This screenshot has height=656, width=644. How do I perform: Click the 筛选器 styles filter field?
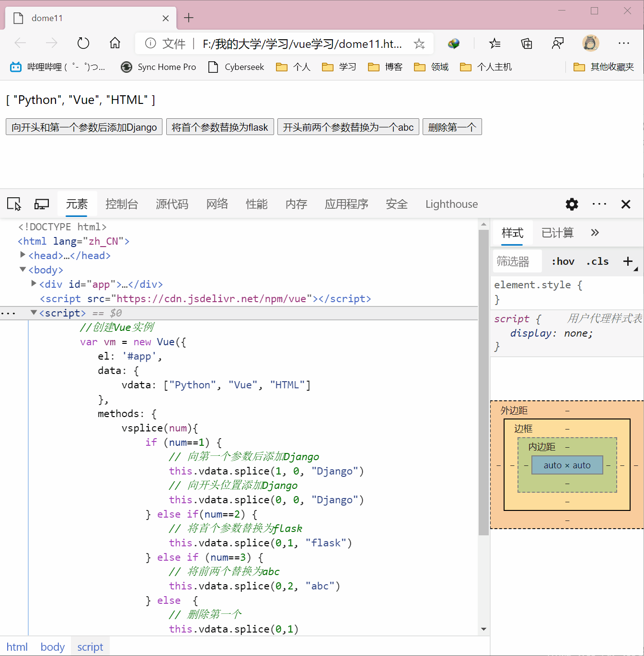pos(518,261)
